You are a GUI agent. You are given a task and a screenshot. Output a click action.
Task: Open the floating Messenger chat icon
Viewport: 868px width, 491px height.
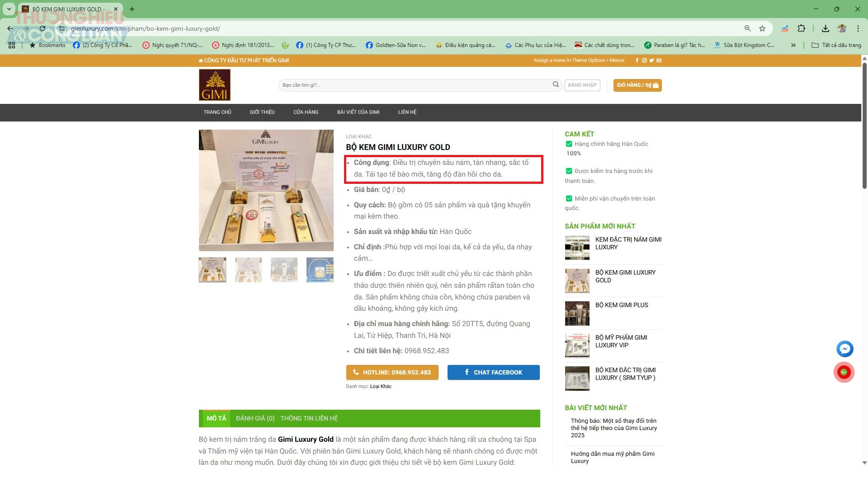844,349
